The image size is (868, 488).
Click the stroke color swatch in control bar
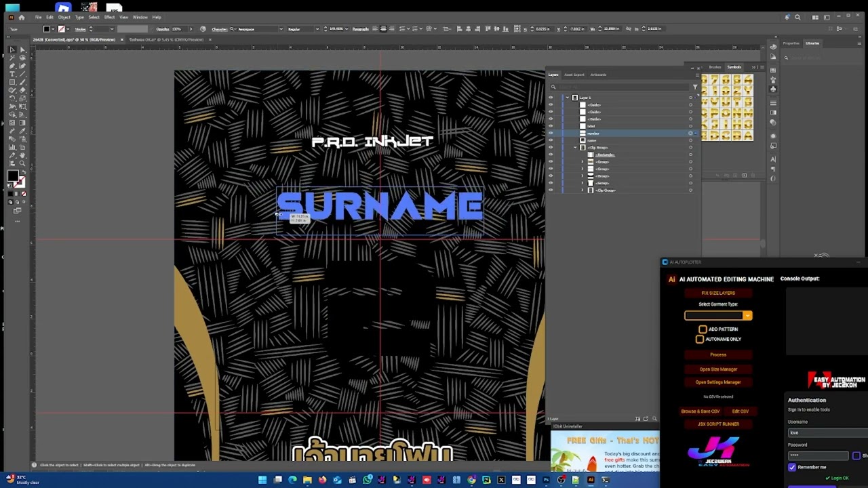click(x=62, y=29)
